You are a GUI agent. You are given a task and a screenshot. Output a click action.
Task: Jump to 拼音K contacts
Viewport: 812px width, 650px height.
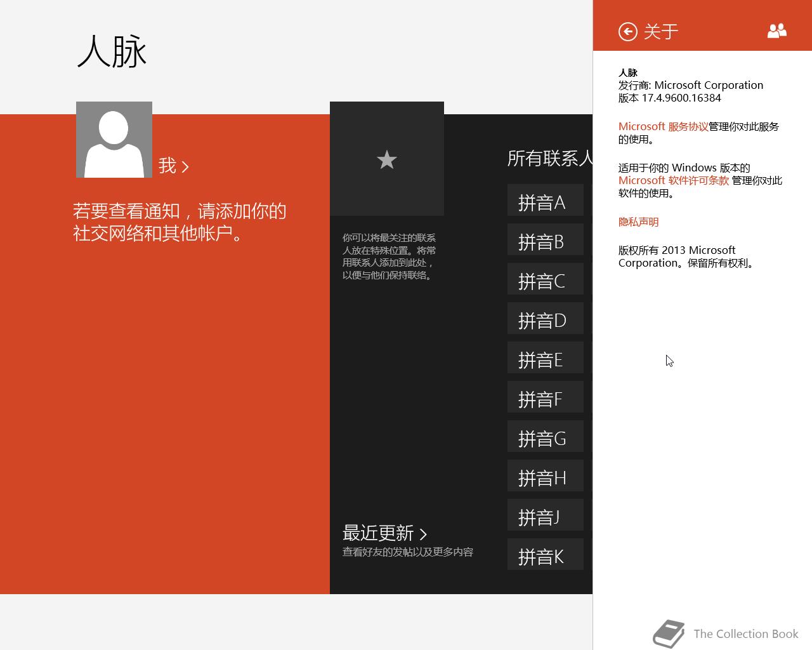coord(546,554)
